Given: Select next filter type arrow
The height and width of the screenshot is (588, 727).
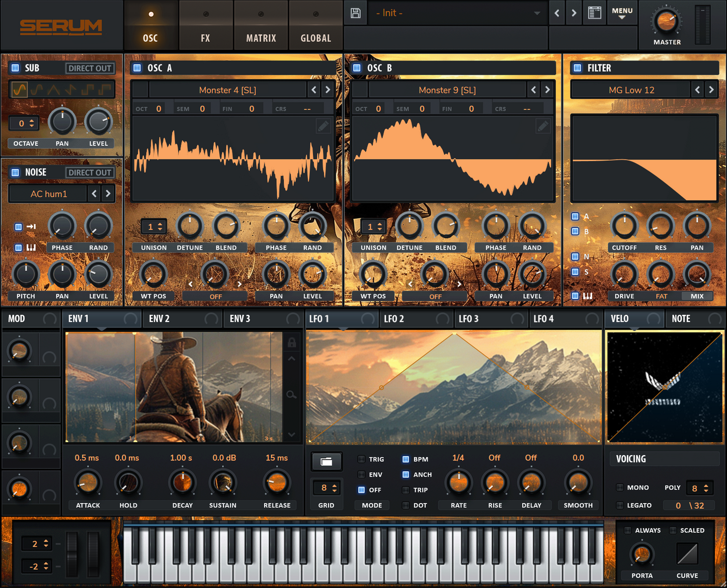Looking at the screenshot, I should pyautogui.click(x=711, y=90).
